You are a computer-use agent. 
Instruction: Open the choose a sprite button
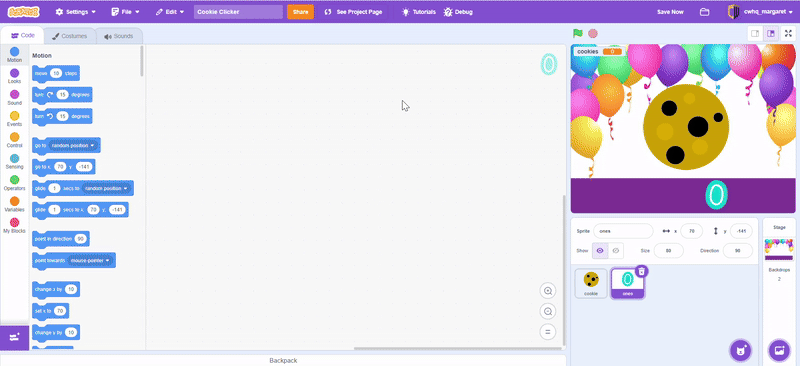pyautogui.click(x=740, y=350)
